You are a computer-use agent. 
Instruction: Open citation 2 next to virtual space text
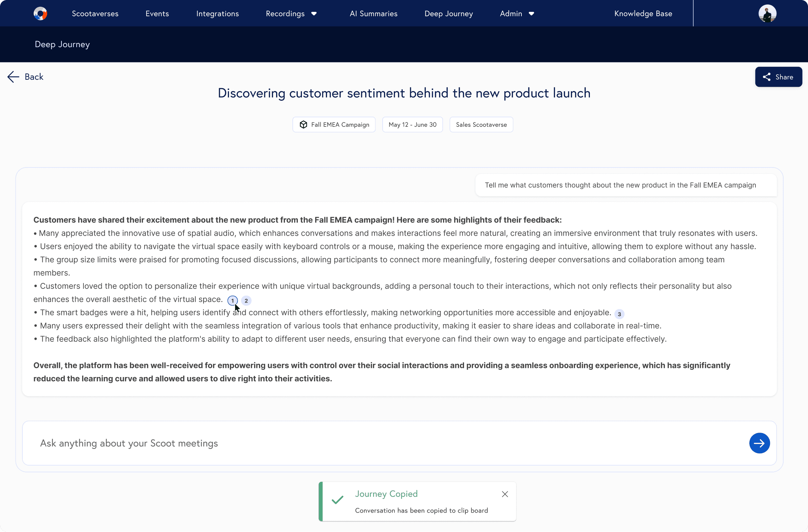[246, 301]
